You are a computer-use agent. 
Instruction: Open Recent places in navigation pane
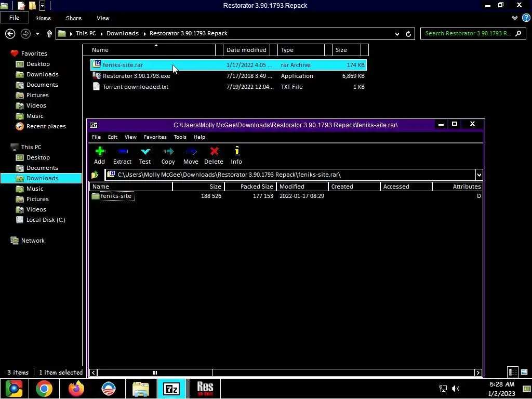(x=46, y=126)
